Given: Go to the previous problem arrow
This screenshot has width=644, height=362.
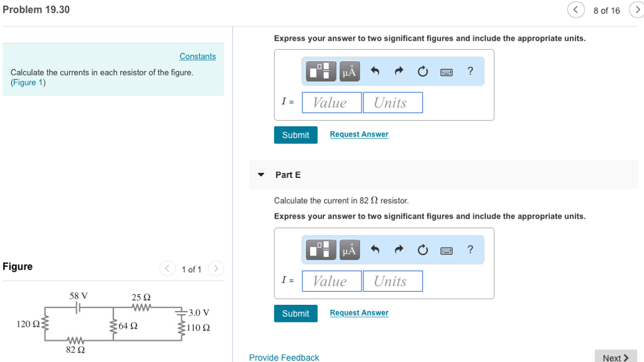Looking at the screenshot, I should click(x=576, y=10).
